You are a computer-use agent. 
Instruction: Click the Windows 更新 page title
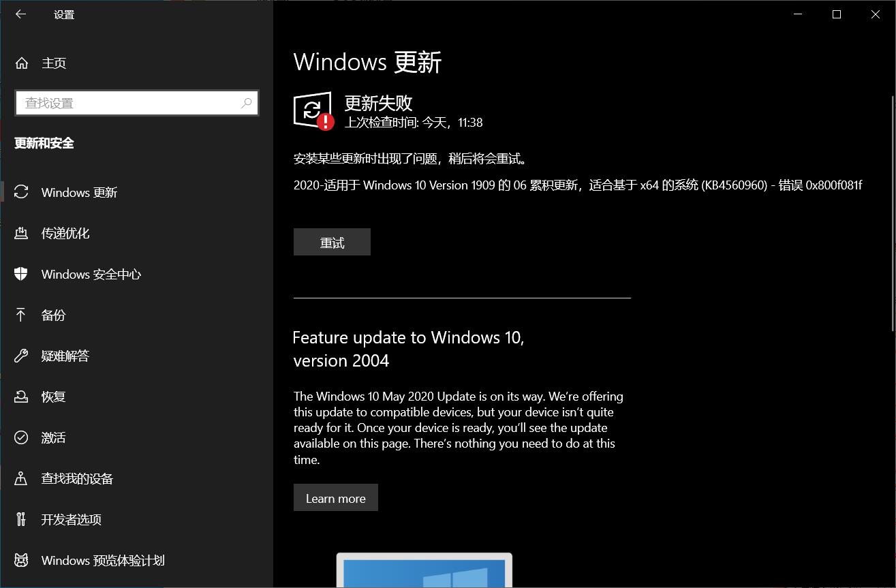tap(368, 62)
